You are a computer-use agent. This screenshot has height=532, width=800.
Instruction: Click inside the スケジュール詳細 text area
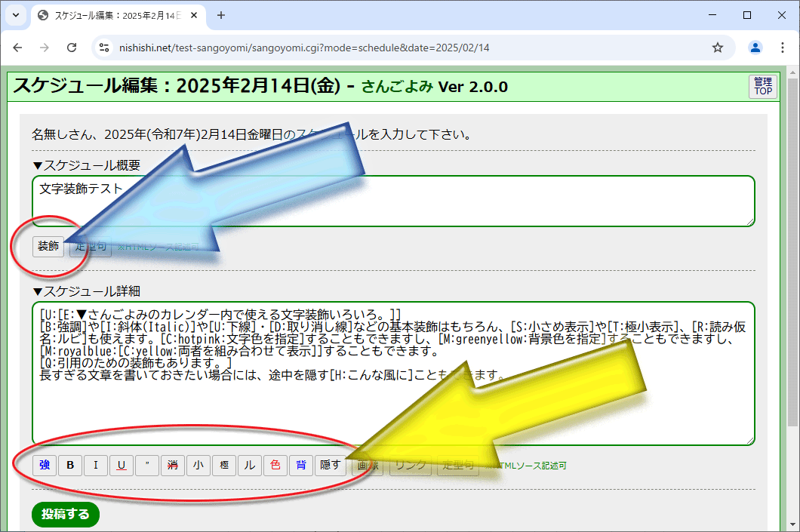click(x=393, y=374)
